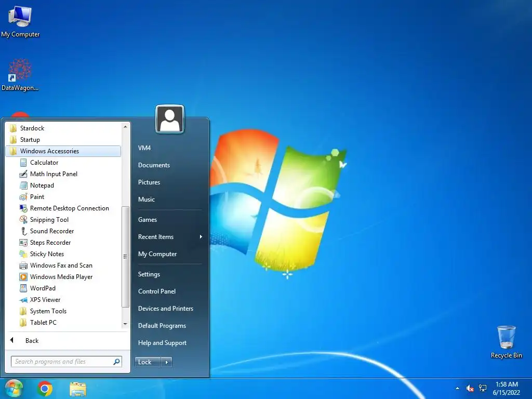The image size is (532, 399).
Task: Open Pictures from the Start menu
Action: [x=149, y=182]
